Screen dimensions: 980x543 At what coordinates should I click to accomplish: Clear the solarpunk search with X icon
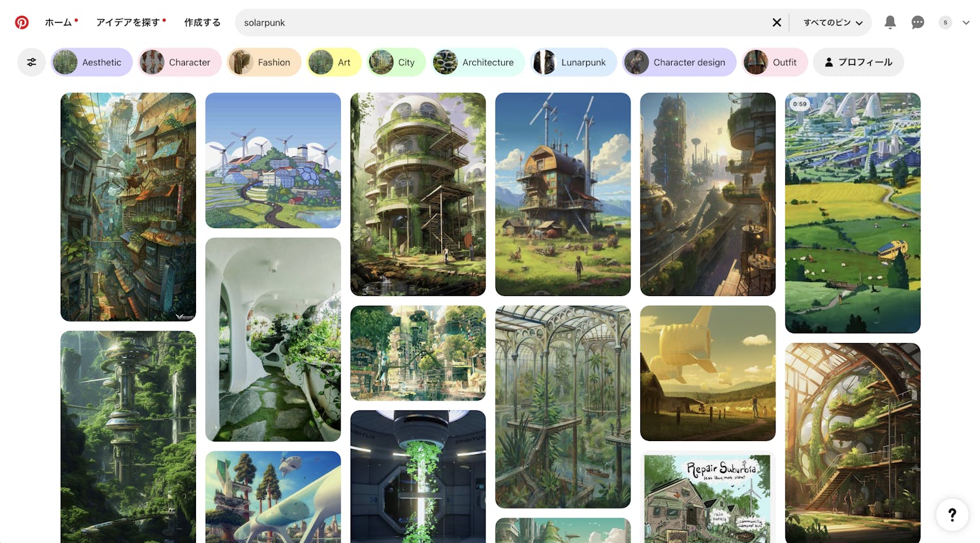tap(777, 22)
